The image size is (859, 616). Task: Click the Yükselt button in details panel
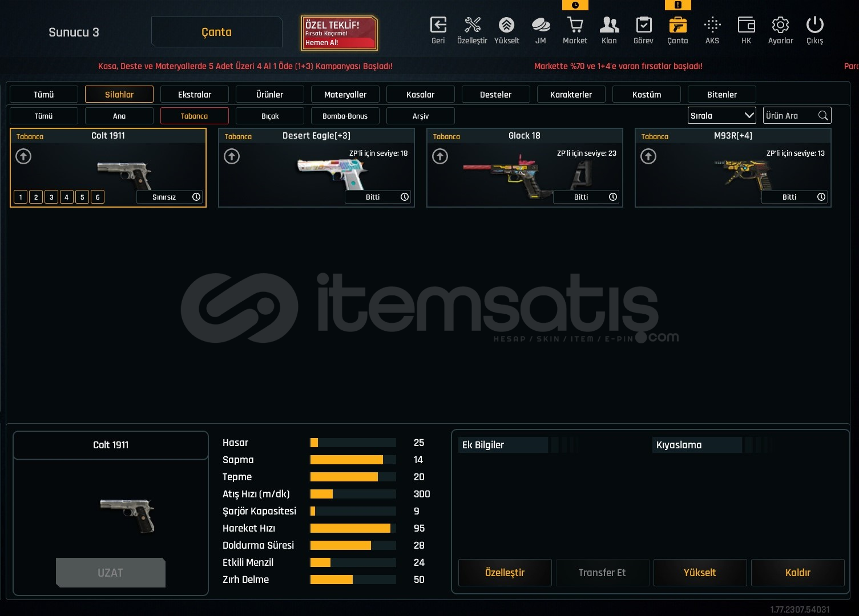tap(700, 573)
